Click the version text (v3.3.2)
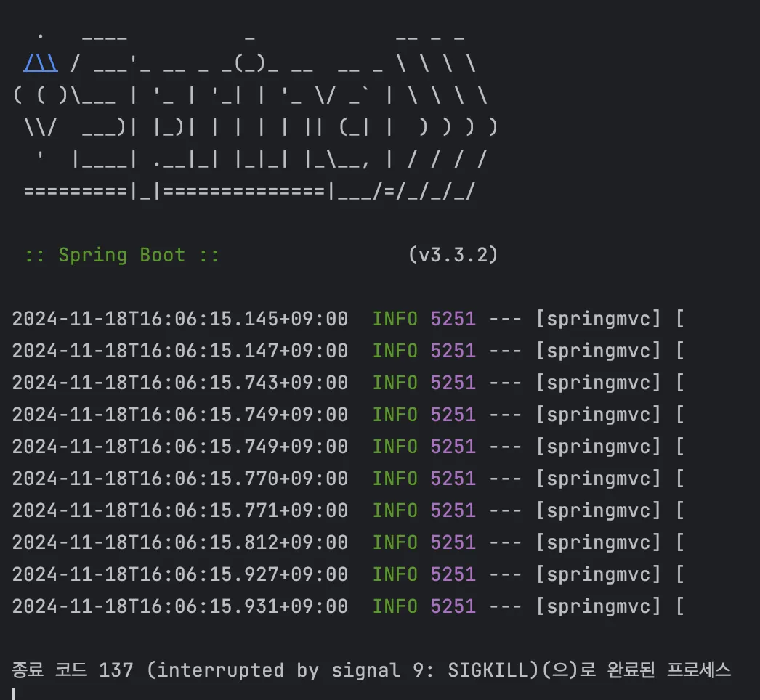This screenshot has height=700, width=760. coord(453,255)
